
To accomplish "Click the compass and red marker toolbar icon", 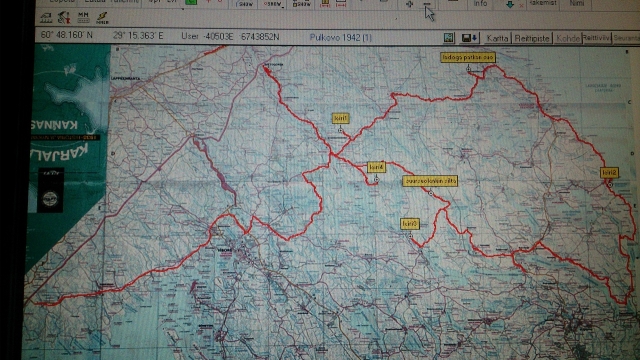I will (x=64, y=18).
